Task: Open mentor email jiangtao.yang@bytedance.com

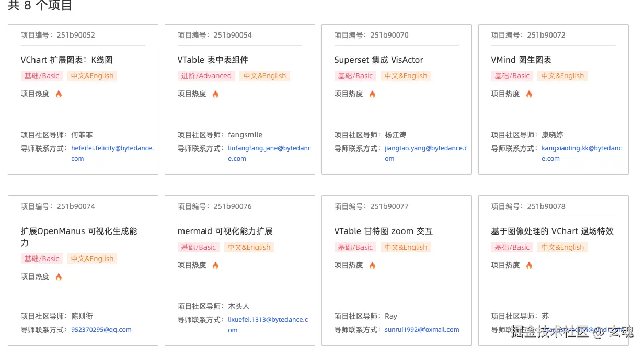Action: pos(426,153)
